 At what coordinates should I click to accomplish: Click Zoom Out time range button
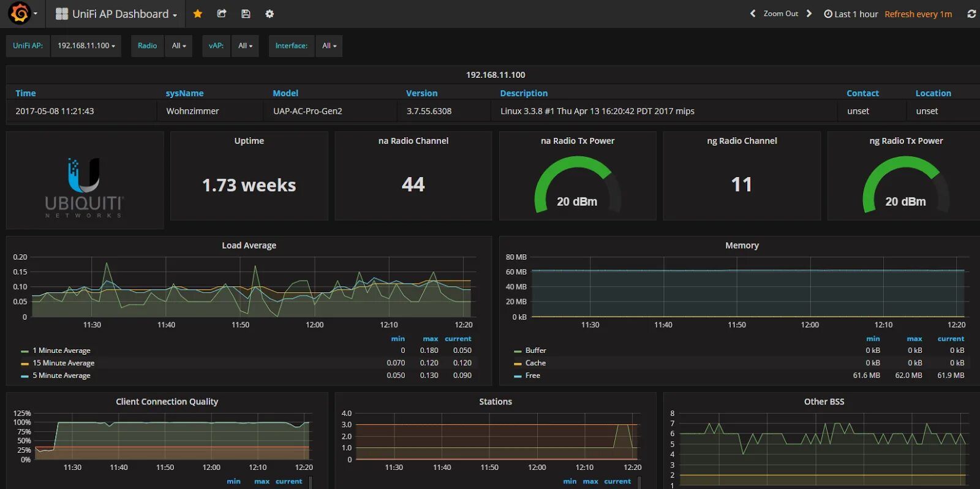pos(780,13)
